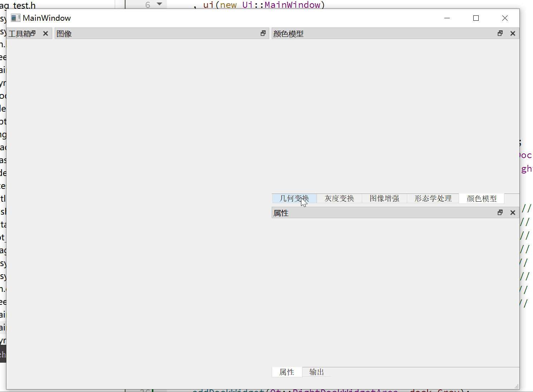The width and height of the screenshot is (533, 392).
Task: Switch to the 几何变换 tab
Action: click(294, 199)
